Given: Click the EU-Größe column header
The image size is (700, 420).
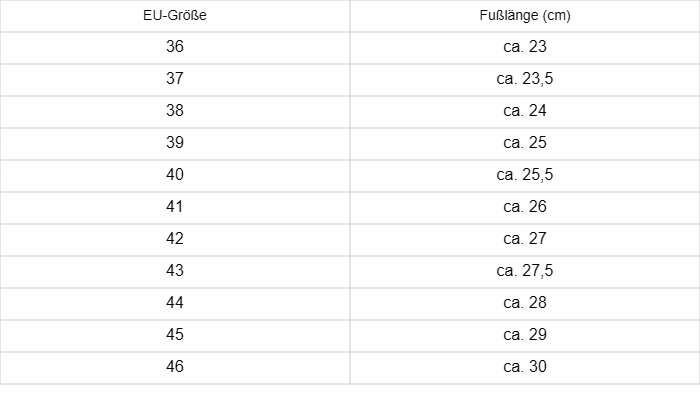Looking at the screenshot, I should pos(175,16).
